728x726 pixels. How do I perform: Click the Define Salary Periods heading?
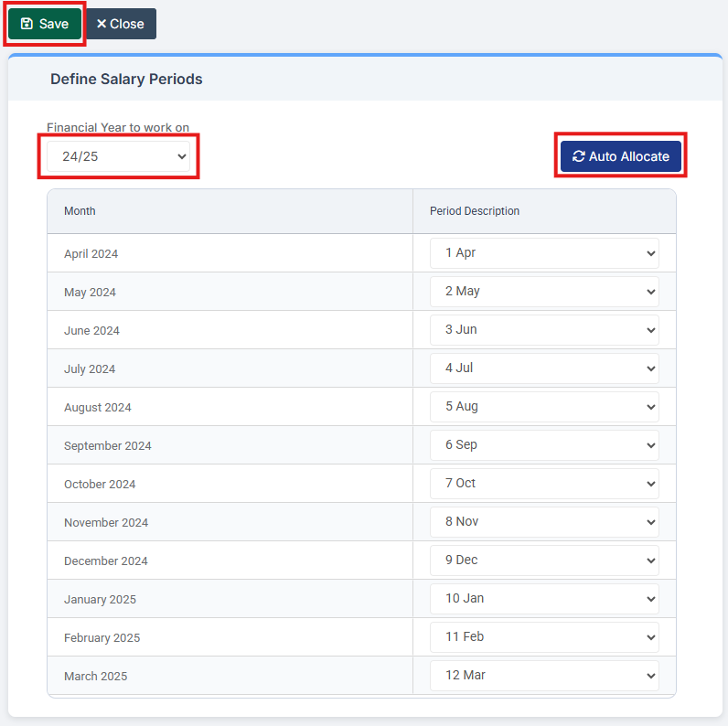tap(126, 80)
